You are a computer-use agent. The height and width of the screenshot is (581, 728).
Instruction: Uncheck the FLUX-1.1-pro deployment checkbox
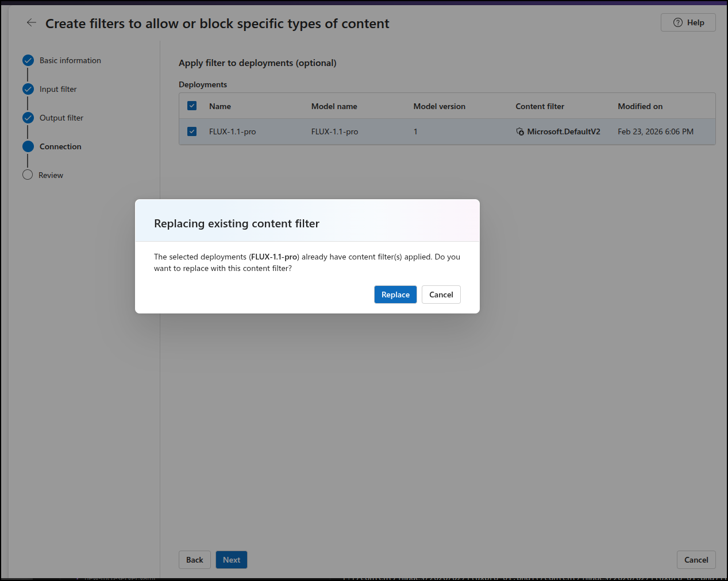pos(192,131)
